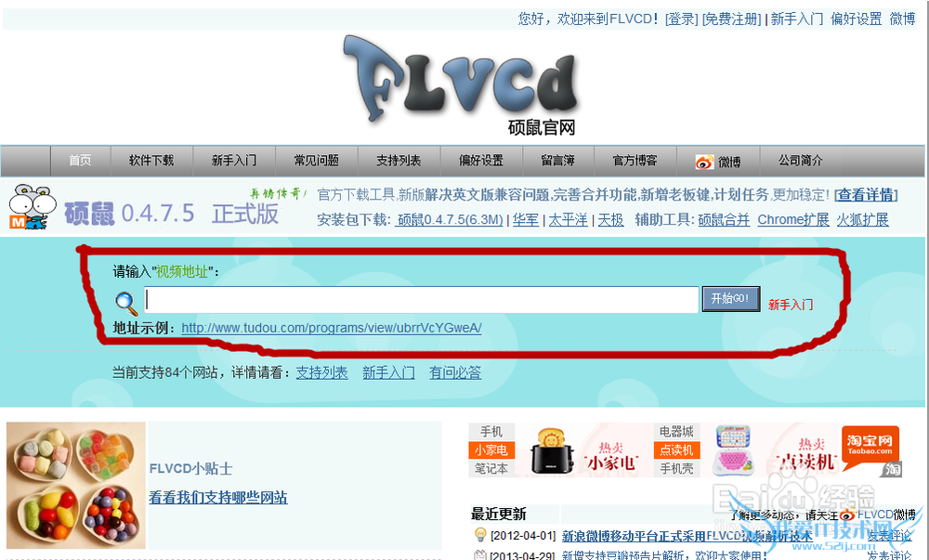The width and height of the screenshot is (929, 560).
Task: Download 硕鼠0.4.7.5(6.3M) package link
Action: (449, 219)
